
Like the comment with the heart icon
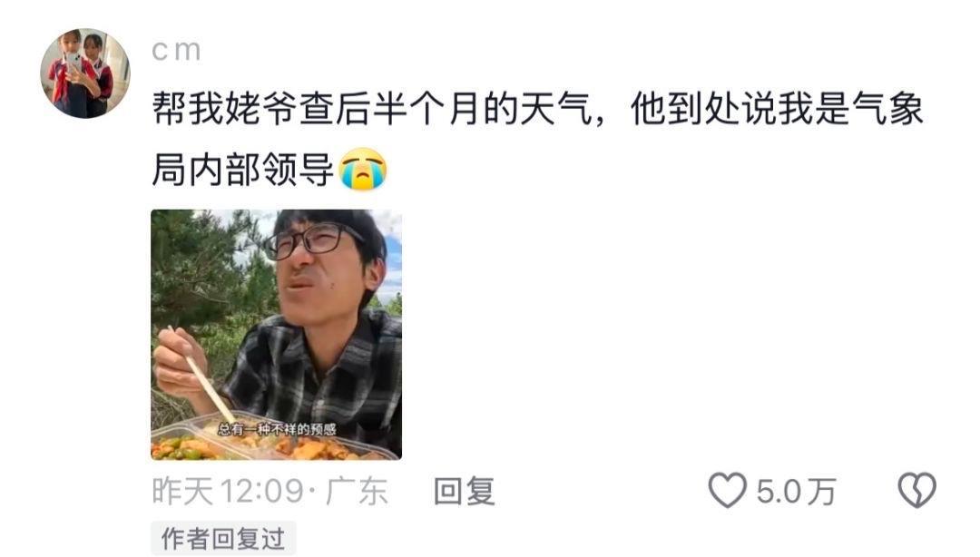(727, 490)
